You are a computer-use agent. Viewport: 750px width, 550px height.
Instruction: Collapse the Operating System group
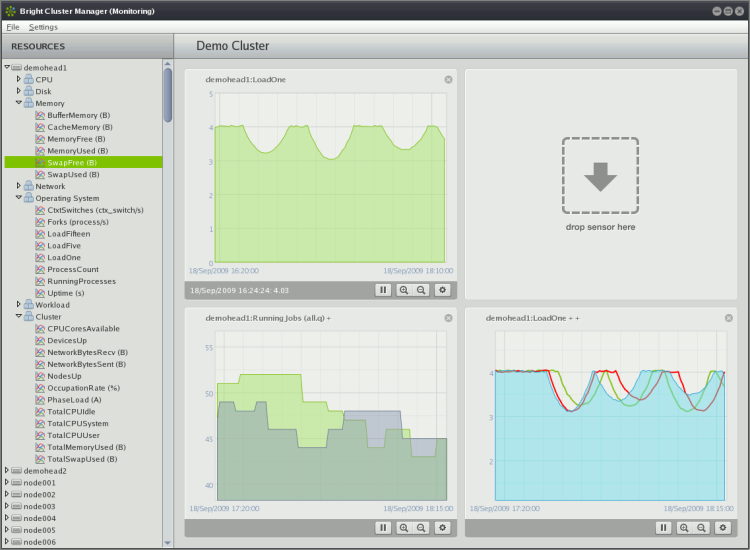19,197
